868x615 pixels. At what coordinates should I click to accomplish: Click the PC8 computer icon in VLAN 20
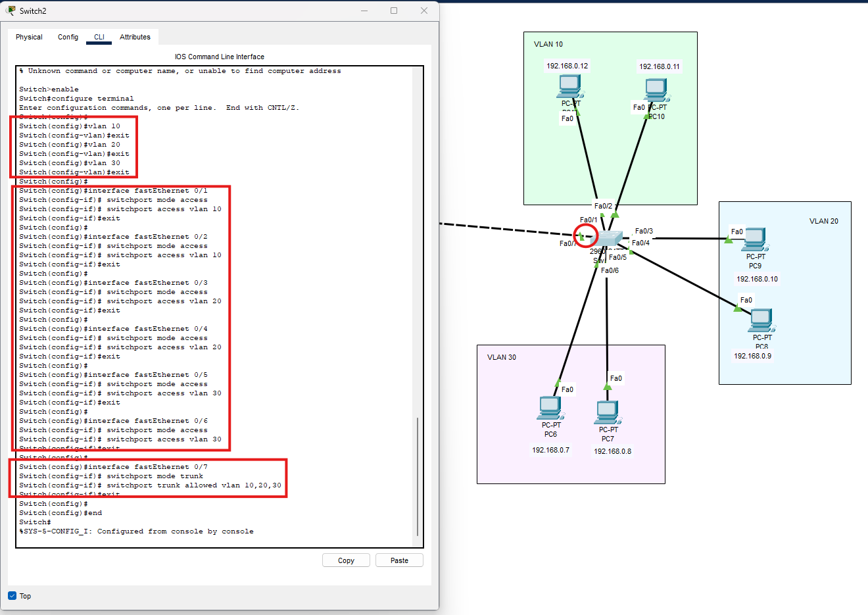point(761,321)
